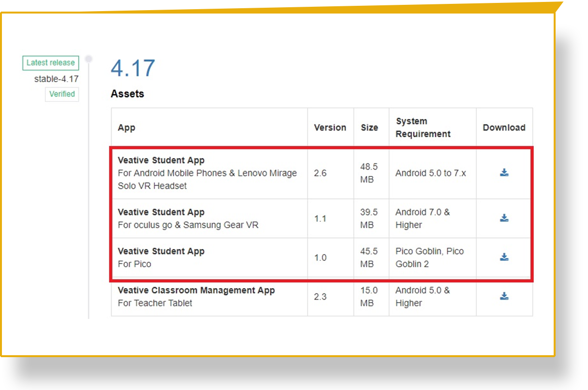Click the Android 5.0 & Higher requirement
The height and width of the screenshot is (390, 588).
point(423,297)
